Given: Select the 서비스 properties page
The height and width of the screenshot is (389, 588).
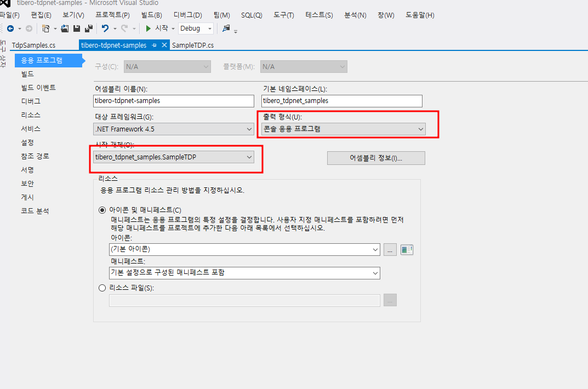Looking at the screenshot, I should (31, 129).
